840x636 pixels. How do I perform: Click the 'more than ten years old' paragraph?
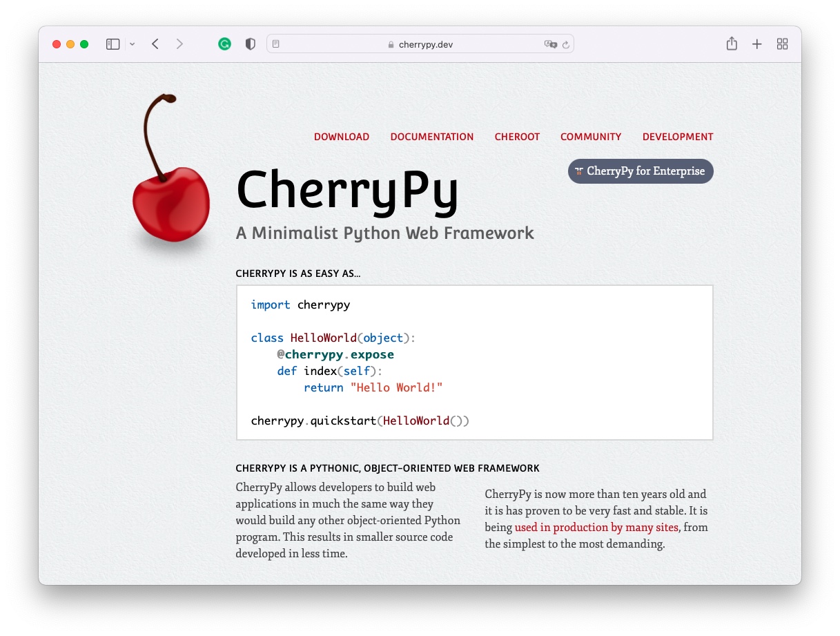[x=596, y=519]
